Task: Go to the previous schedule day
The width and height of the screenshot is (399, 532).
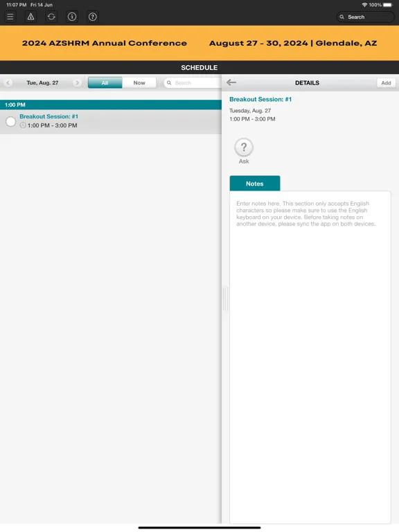Action: [8, 83]
